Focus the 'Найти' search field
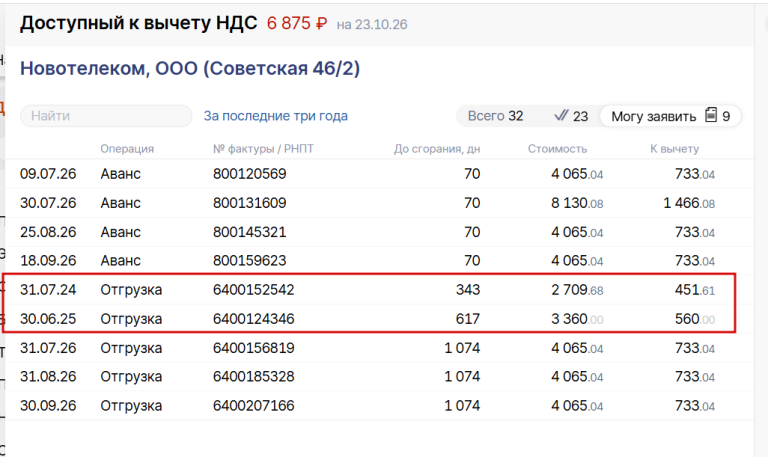This screenshot has width=768, height=457. [x=106, y=116]
